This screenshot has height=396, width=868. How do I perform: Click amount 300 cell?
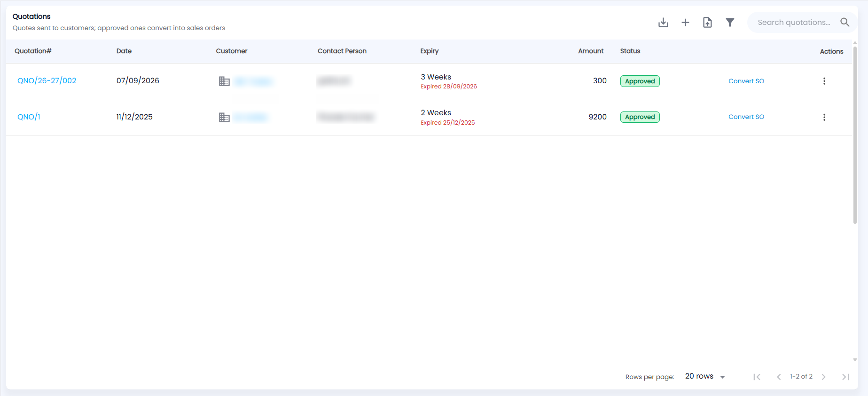click(x=600, y=80)
